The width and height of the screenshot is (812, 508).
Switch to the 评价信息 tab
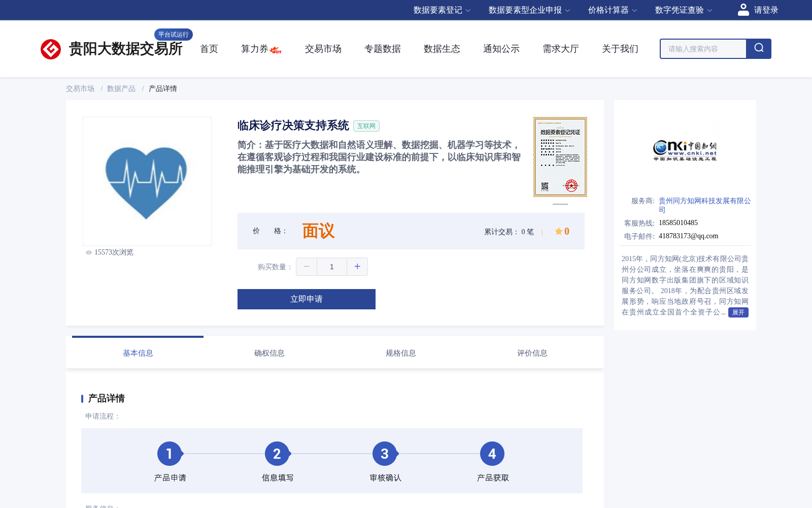[x=532, y=353]
